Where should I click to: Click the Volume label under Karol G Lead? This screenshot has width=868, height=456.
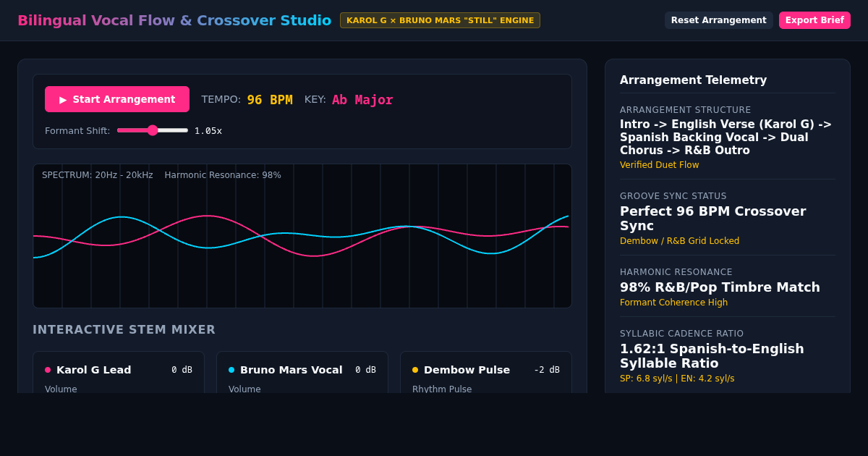point(61,389)
